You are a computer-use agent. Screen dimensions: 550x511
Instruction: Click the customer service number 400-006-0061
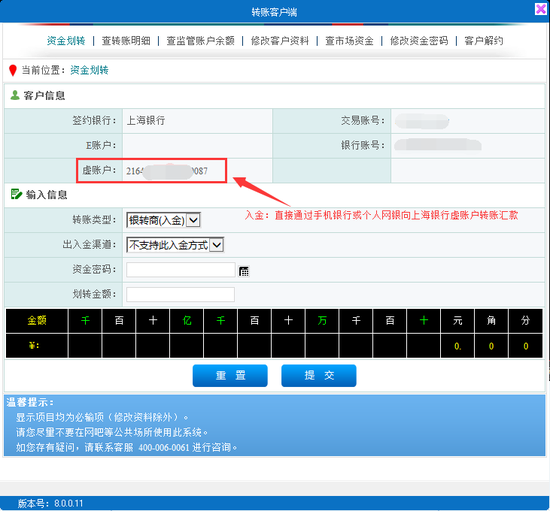pos(164,448)
